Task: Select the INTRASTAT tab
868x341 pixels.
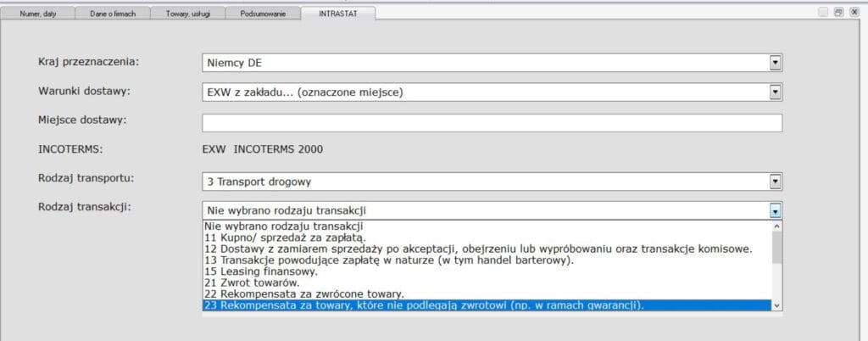Action: tap(337, 14)
